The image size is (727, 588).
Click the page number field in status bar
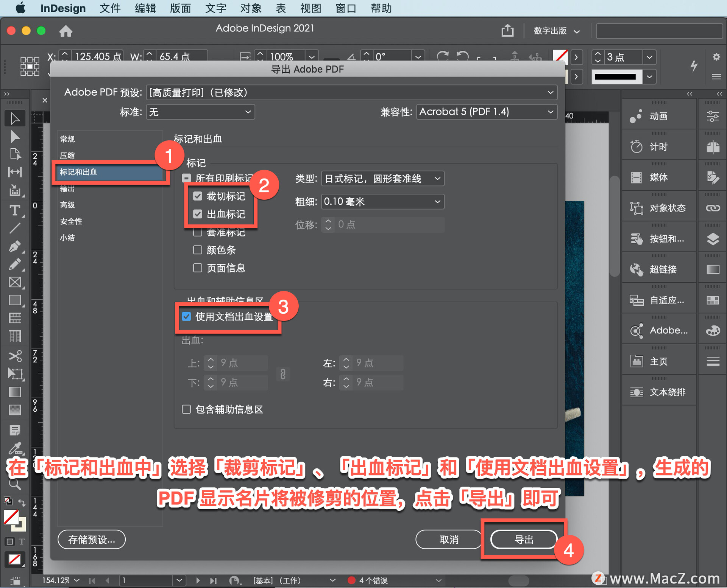pyautogui.click(x=146, y=580)
